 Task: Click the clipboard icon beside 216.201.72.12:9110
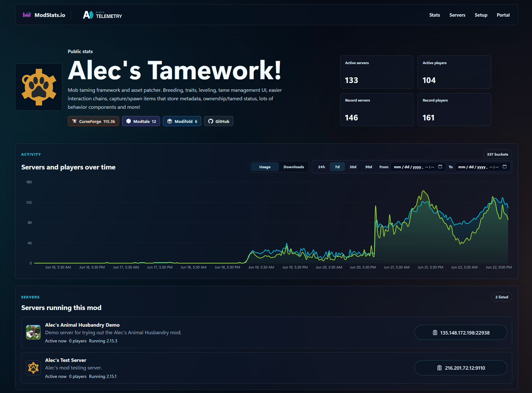(x=440, y=368)
